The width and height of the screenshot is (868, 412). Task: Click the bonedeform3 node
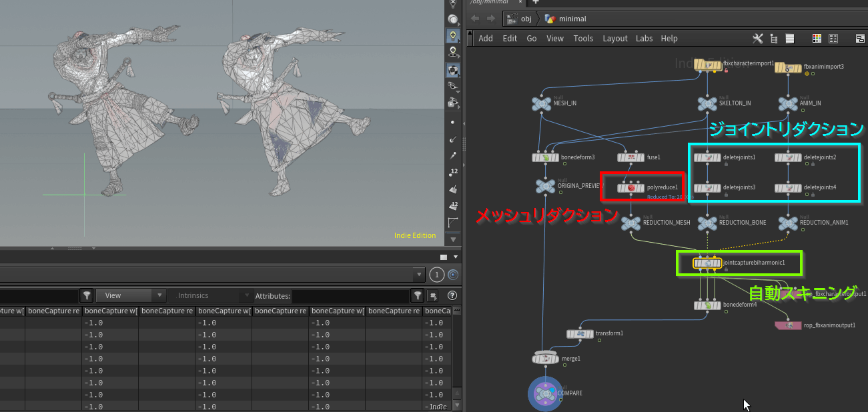coord(545,157)
